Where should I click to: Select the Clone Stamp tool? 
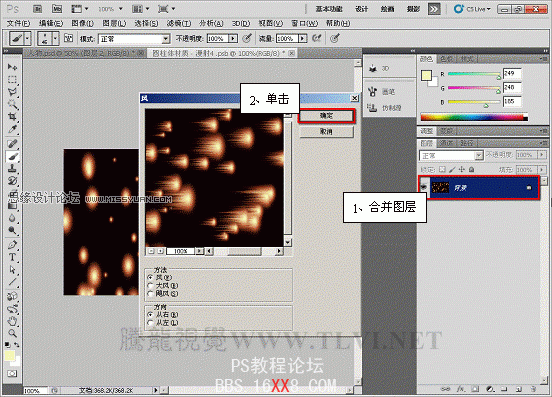[x=12, y=169]
